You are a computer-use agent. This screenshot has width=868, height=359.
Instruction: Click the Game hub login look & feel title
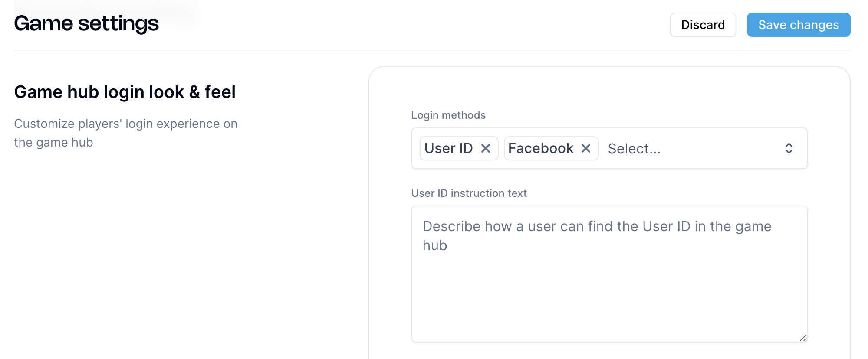pos(125,92)
